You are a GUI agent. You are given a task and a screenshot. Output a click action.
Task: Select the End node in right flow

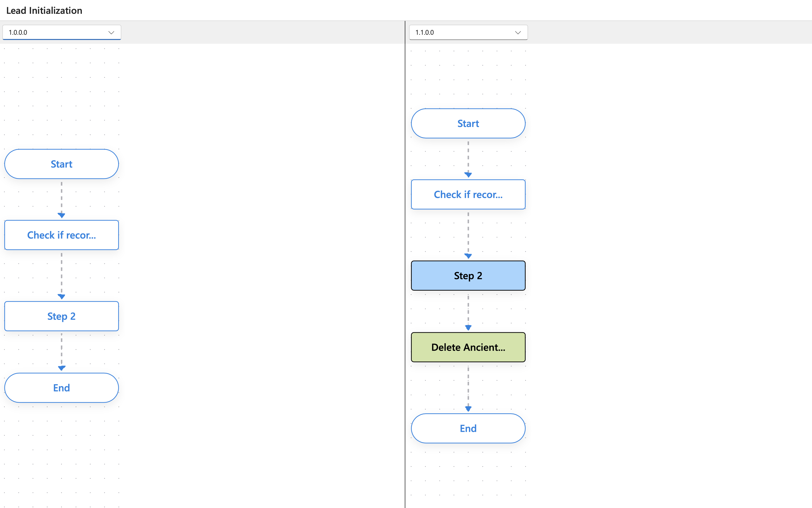pos(468,428)
